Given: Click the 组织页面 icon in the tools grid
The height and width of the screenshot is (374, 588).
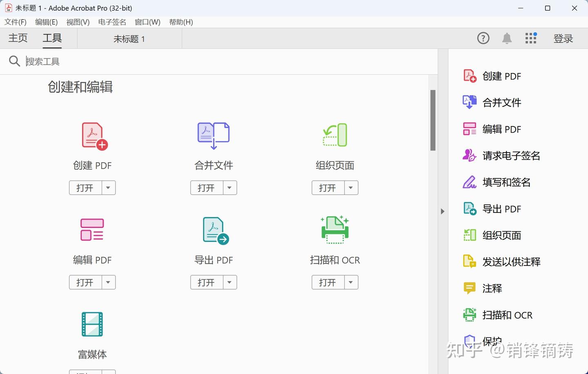Looking at the screenshot, I should point(335,135).
